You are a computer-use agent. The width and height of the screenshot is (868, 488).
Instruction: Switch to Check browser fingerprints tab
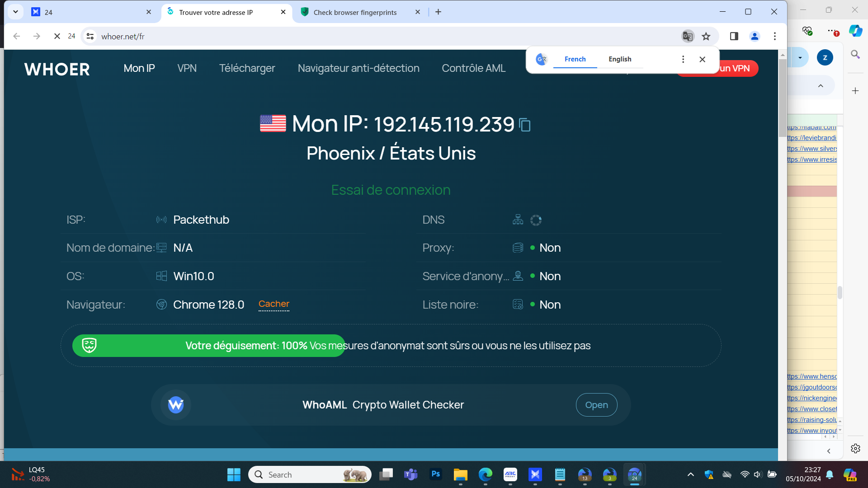tap(355, 12)
